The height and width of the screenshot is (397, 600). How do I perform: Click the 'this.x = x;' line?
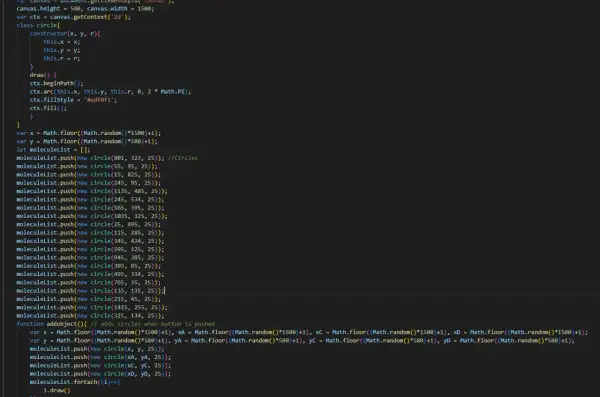click(x=62, y=42)
